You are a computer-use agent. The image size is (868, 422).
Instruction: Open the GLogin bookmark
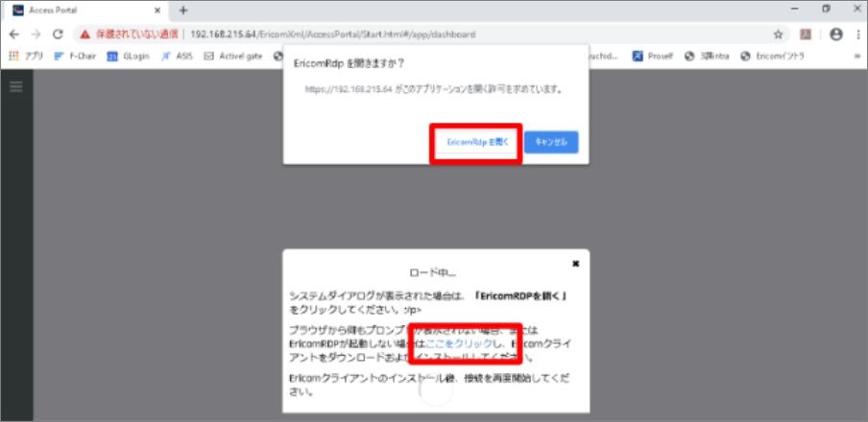(x=128, y=56)
